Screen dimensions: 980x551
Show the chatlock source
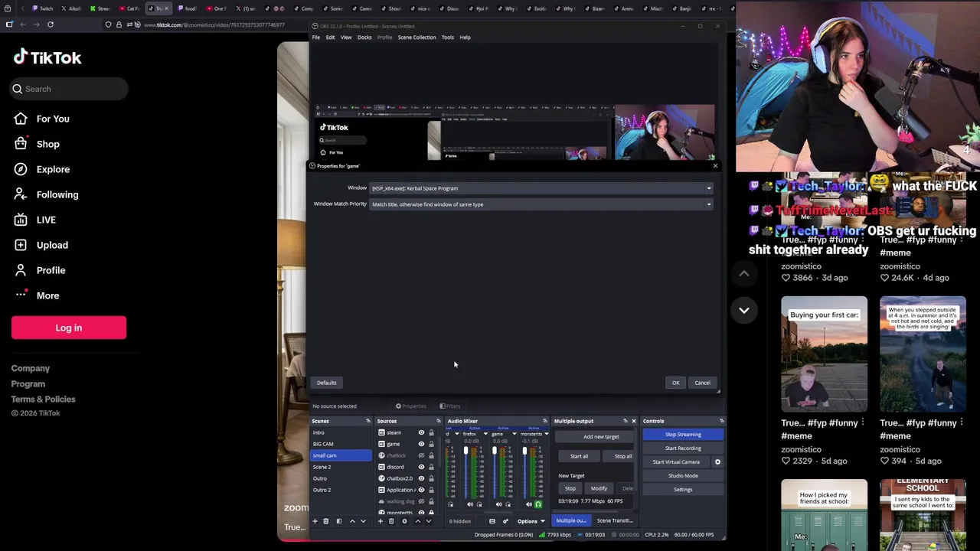point(421,455)
